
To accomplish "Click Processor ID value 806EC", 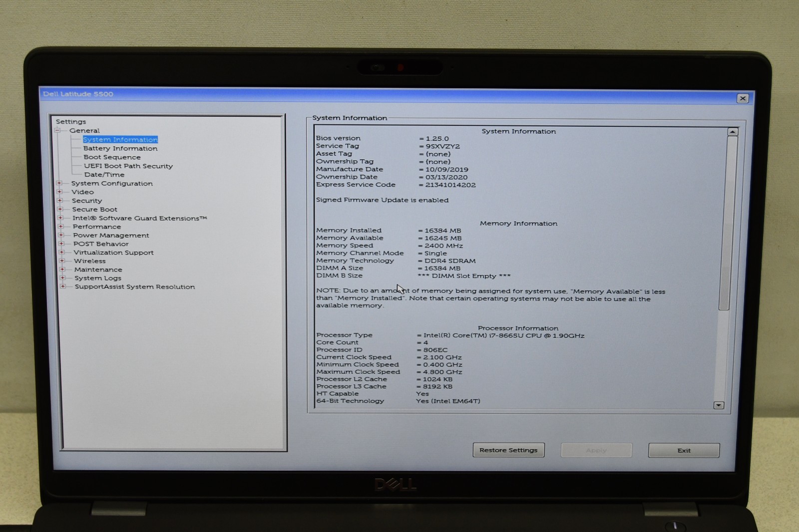I will point(435,350).
